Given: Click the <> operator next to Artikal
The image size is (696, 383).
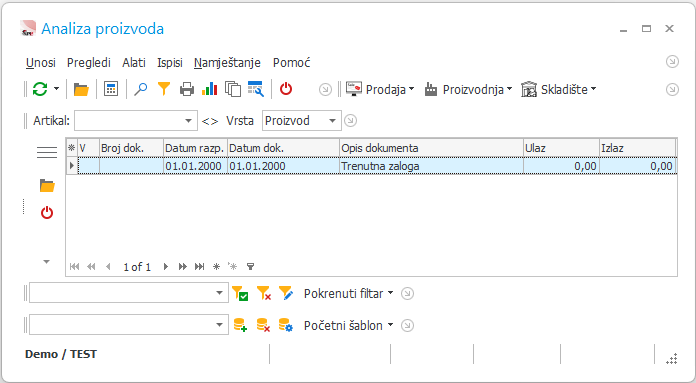Looking at the screenshot, I should (210, 121).
